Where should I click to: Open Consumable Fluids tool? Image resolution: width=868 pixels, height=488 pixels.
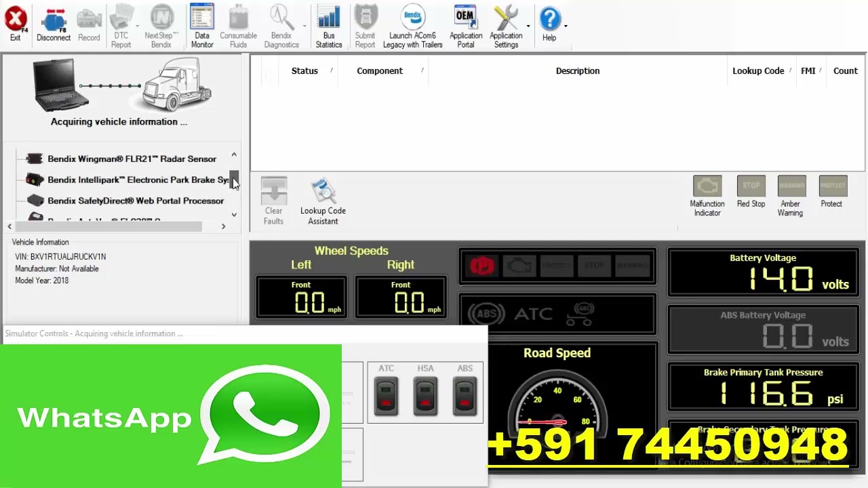pos(238,26)
